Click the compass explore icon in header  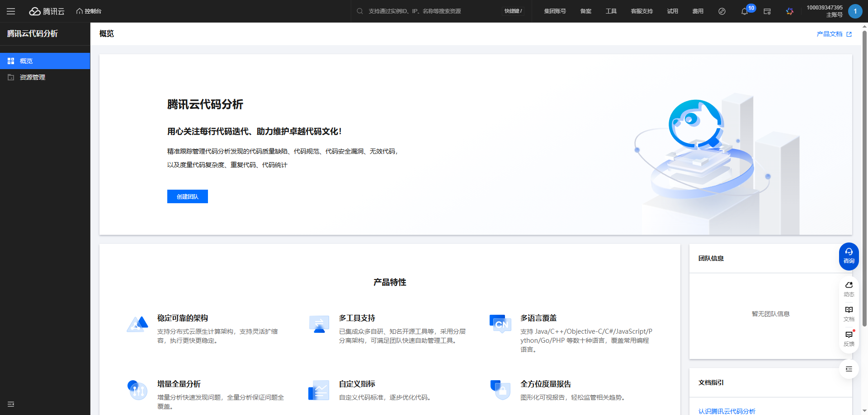point(722,11)
